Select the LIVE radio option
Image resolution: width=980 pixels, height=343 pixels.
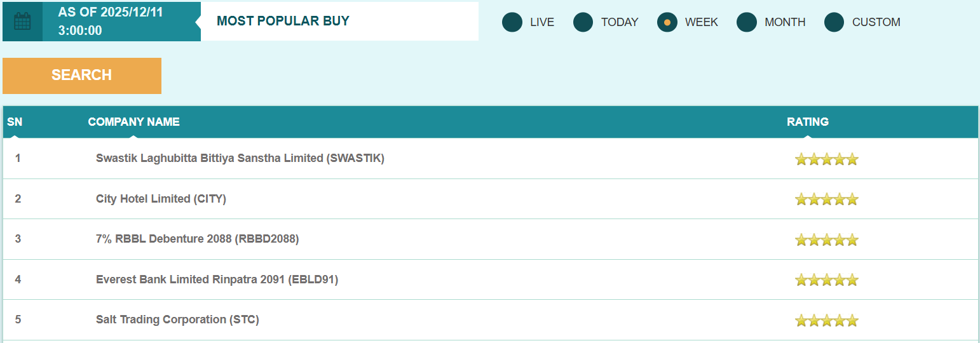(512, 22)
